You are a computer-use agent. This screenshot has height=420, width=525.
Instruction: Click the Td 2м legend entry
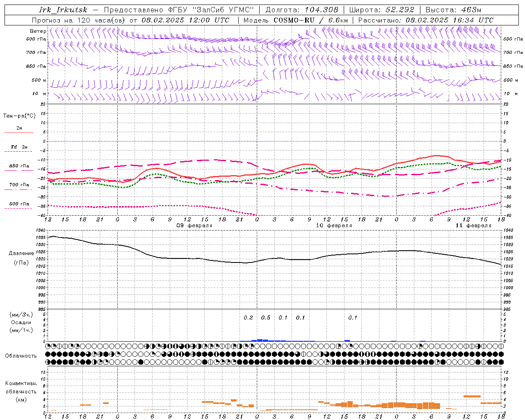click(x=19, y=147)
